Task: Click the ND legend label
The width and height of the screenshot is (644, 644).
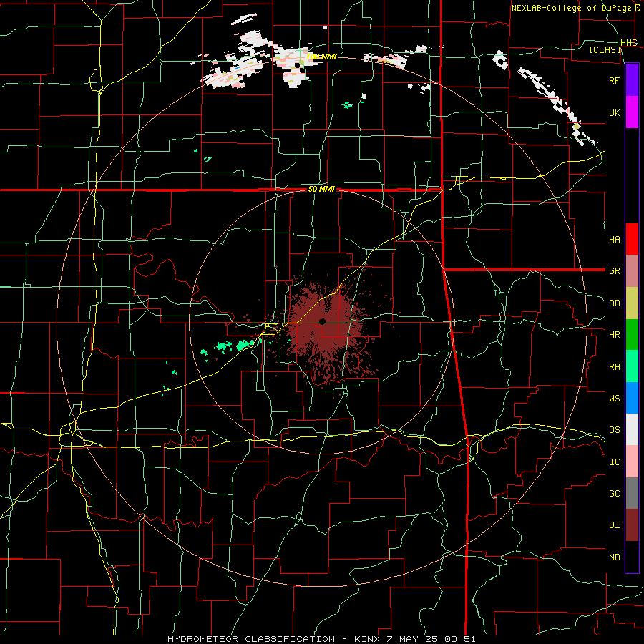Action: pos(614,557)
